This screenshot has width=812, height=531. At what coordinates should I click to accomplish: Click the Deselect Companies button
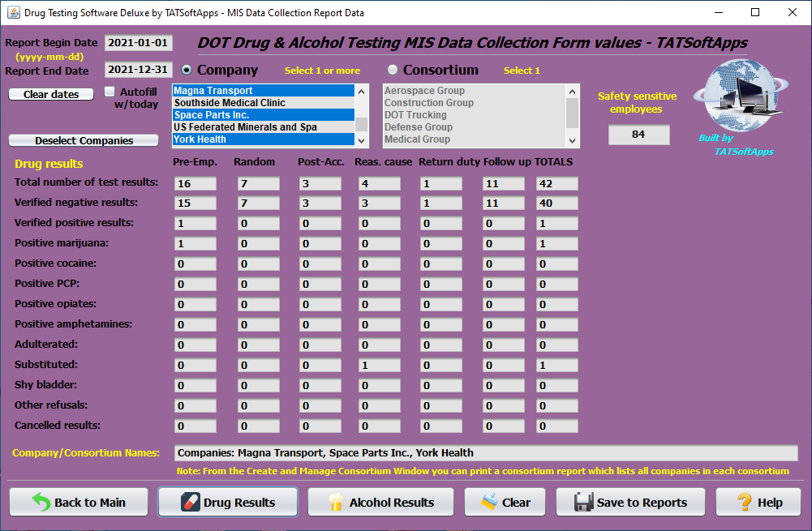84,140
